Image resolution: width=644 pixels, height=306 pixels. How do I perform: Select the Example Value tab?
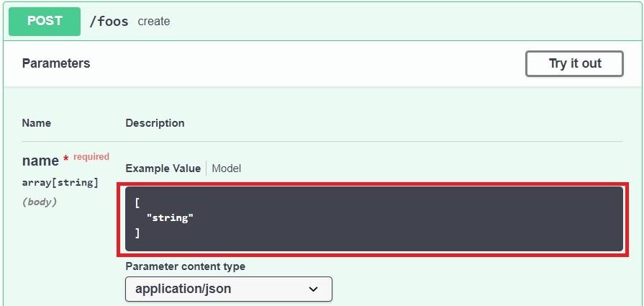tap(163, 168)
